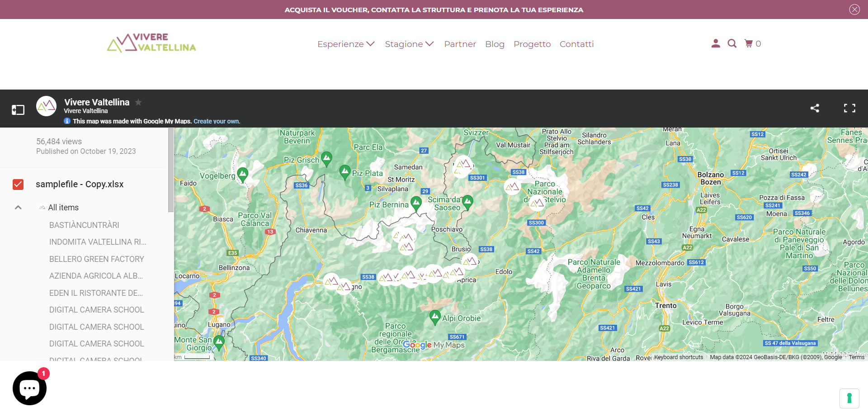Click the Bolzano Bozen map label

[711, 178]
